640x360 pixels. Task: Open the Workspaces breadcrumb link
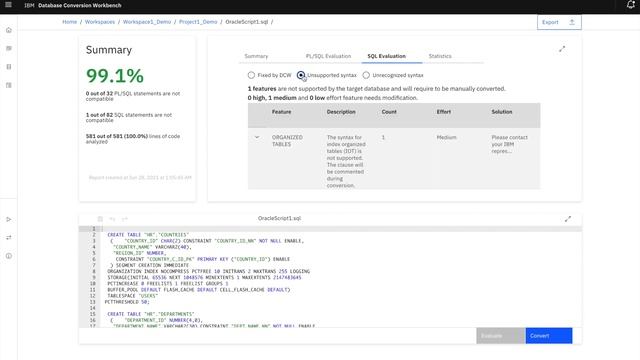click(100, 22)
